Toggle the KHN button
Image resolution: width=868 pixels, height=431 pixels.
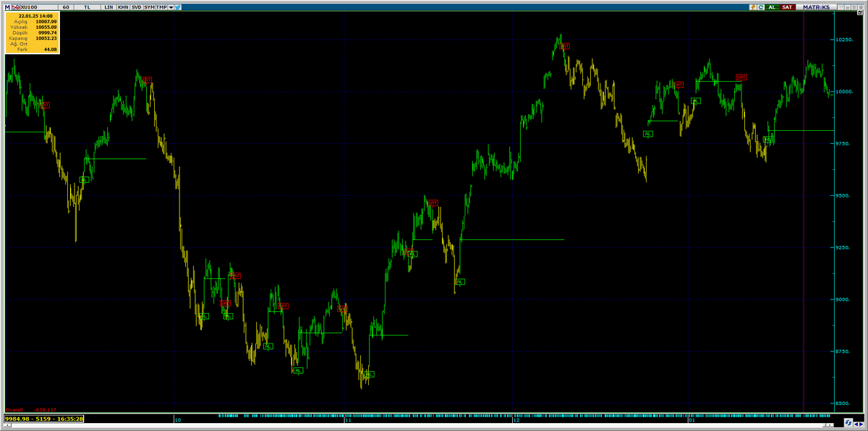pos(123,7)
